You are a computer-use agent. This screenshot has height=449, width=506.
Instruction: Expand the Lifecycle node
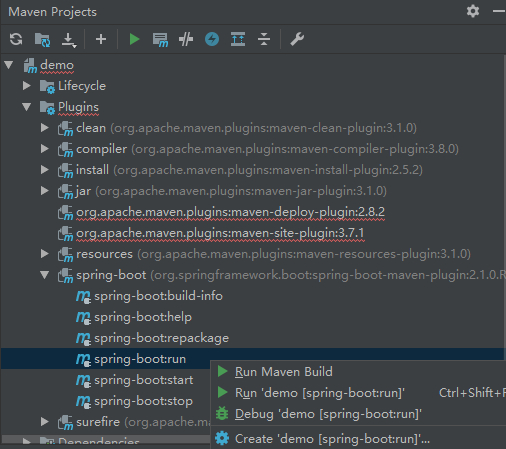point(27,86)
